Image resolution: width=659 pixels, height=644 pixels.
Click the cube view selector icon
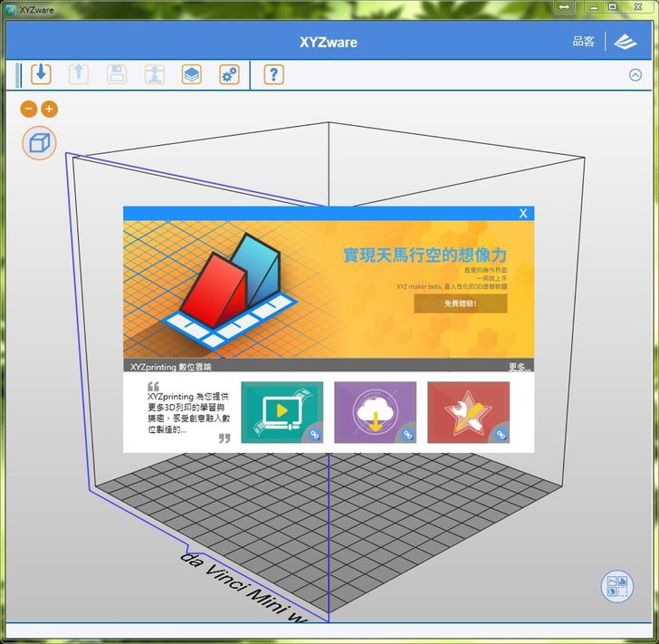[x=39, y=143]
